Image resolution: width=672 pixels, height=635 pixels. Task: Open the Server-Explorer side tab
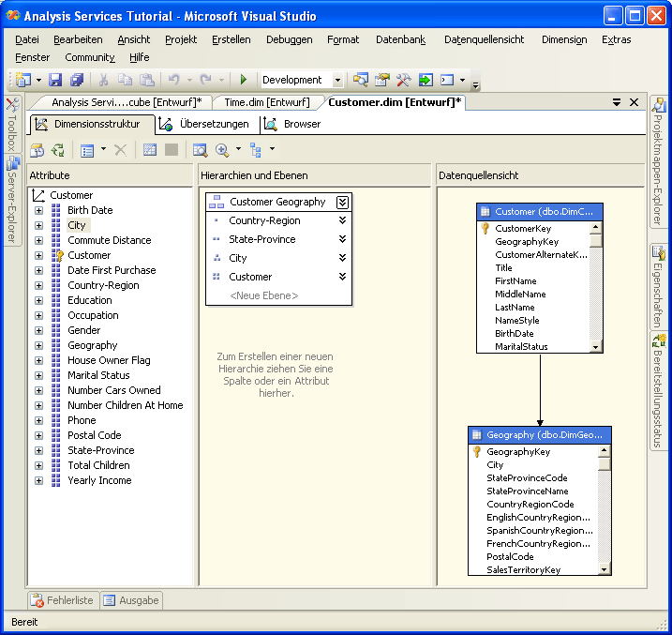click(x=12, y=200)
